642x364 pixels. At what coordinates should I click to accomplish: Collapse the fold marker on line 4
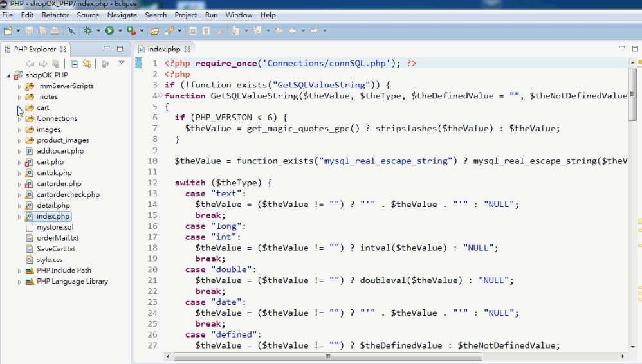click(x=160, y=95)
